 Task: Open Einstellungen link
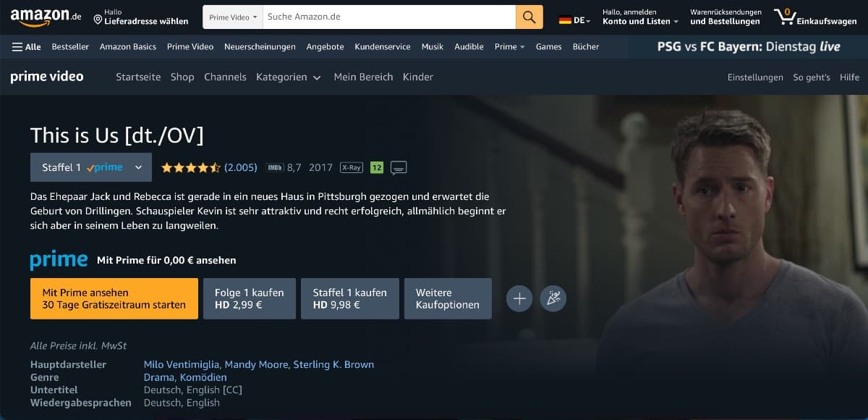coord(755,77)
